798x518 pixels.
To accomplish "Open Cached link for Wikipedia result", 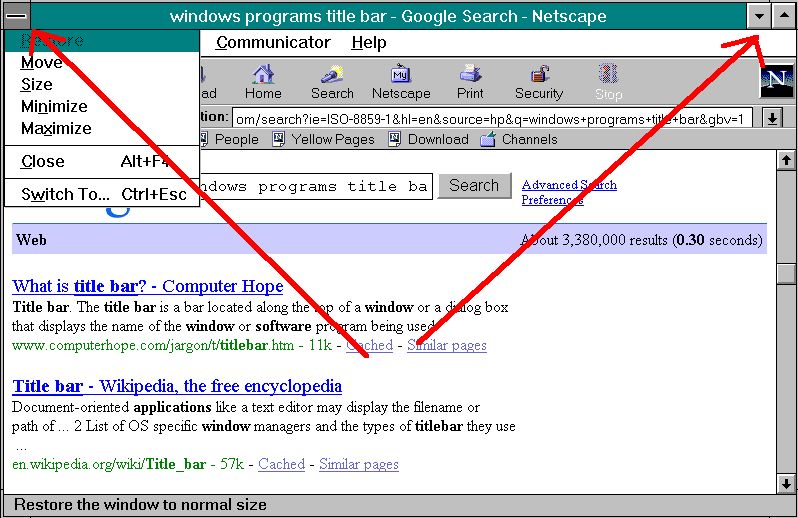I will [x=281, y=464].
